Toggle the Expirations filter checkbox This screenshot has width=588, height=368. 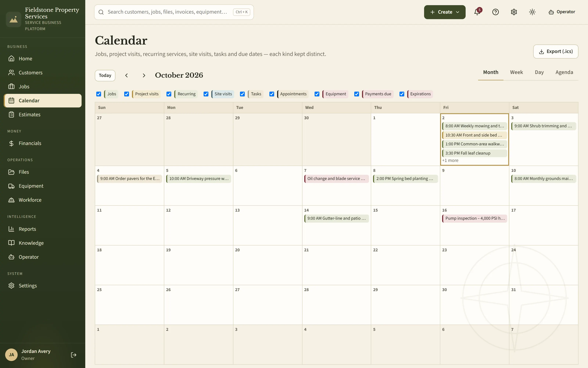402,94
